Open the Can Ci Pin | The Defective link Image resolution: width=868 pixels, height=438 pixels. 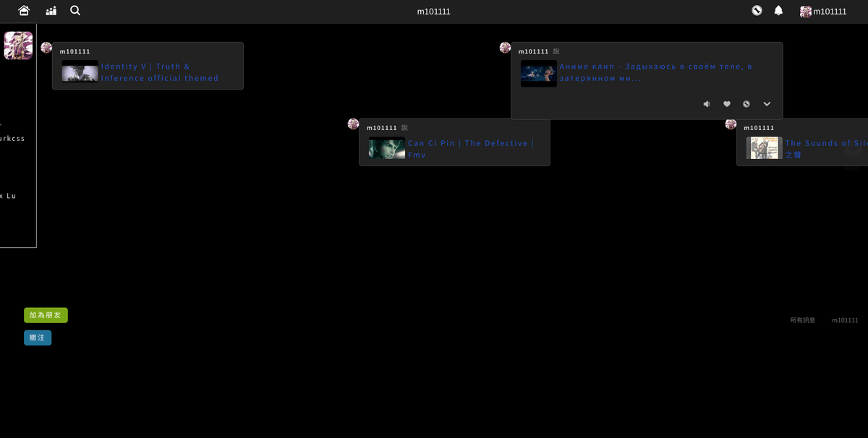471,149
